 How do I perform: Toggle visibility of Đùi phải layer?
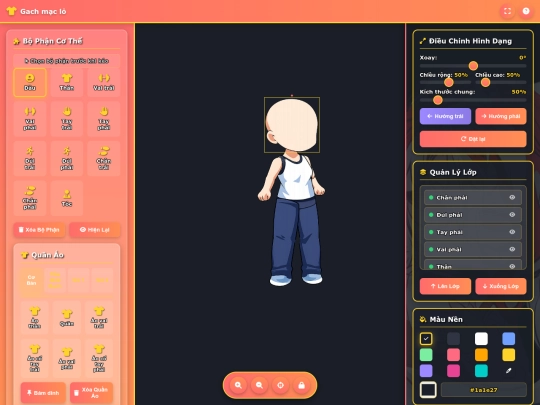click(x=512, y=215)
